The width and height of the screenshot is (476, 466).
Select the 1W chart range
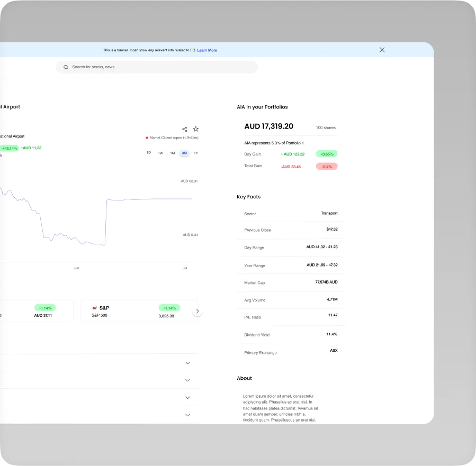pyautogui.click(x=160, y=153)
